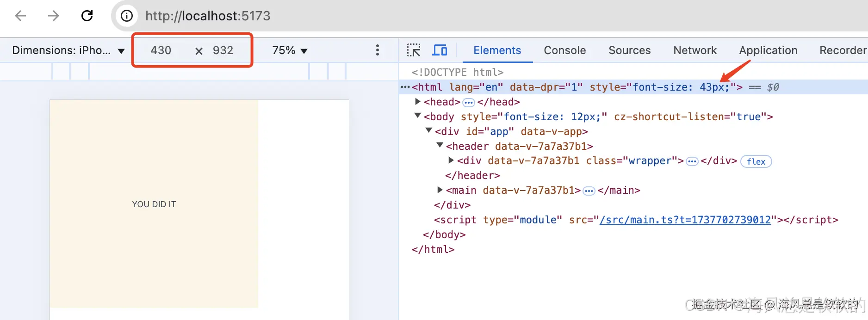Collapse the body element triangle
Screen dimensions: 868x320
(x=418, y=116)
